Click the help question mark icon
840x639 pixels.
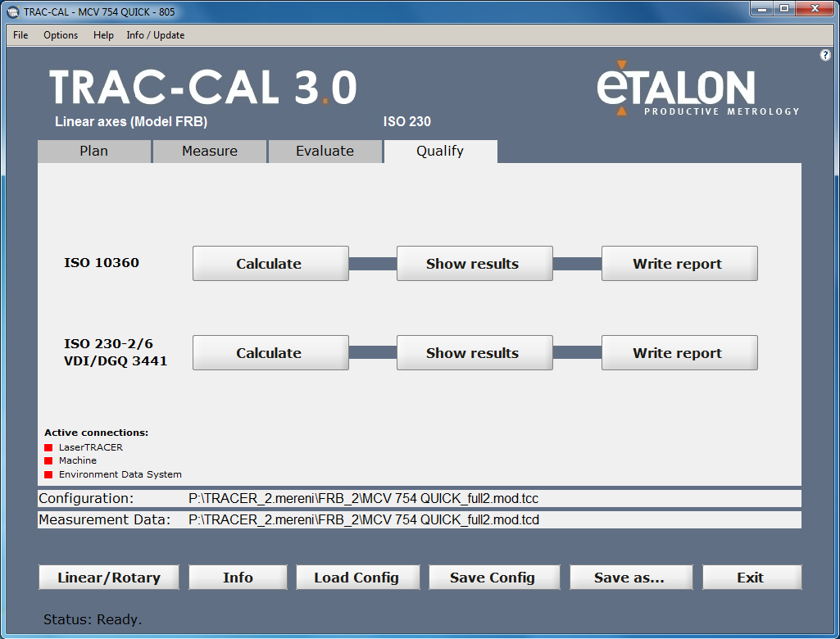pos(825,55)
